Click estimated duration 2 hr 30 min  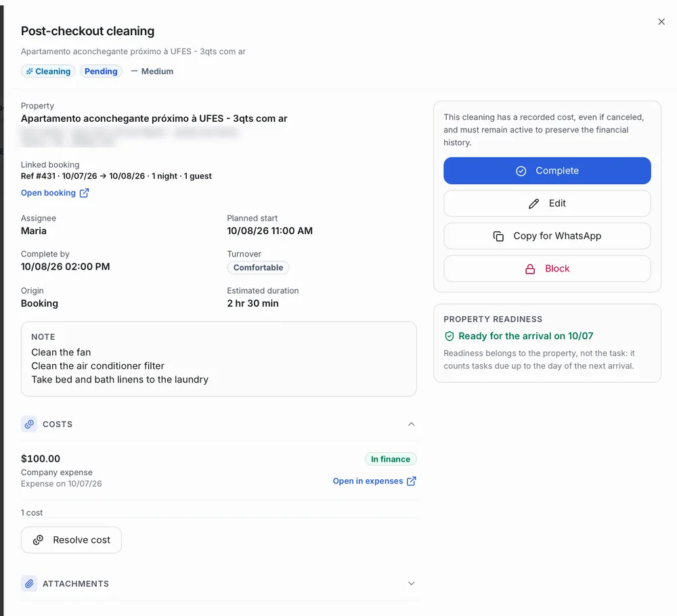click(x=253, y=303)
